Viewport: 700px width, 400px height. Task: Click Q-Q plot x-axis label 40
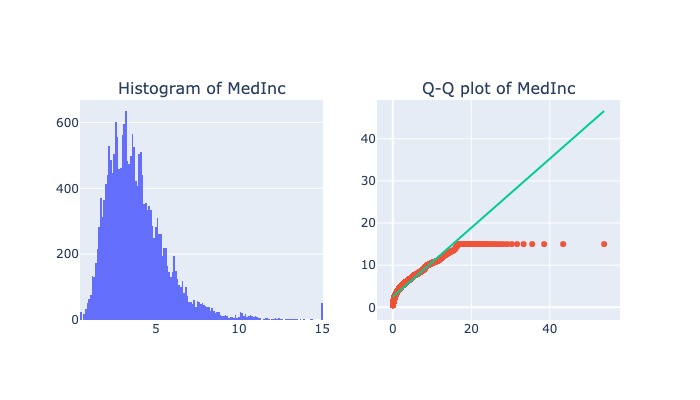coord(549,329)
